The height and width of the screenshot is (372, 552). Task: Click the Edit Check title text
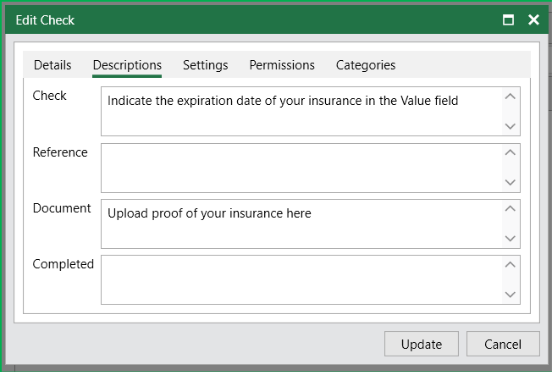45,20
